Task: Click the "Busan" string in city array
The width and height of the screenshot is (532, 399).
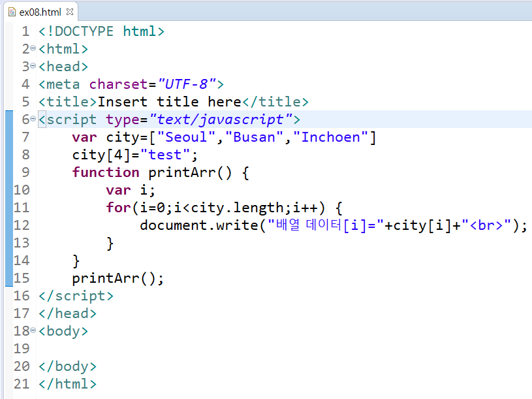Action: pyautogui.click(x=254, y=137)
